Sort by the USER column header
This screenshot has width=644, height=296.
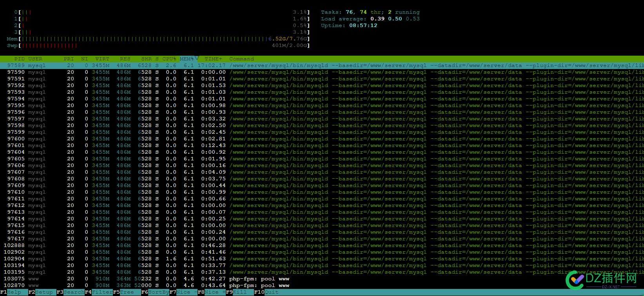tap(35, 59)
